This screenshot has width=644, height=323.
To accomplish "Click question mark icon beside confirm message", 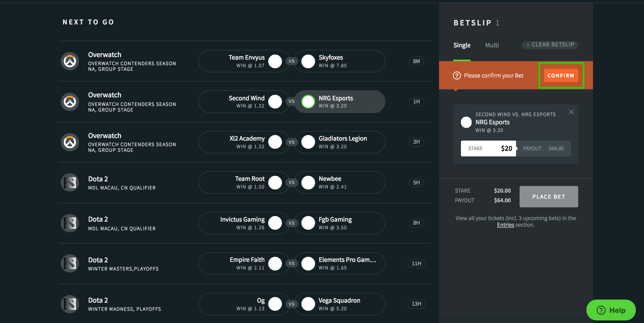I will (x=457, y=76).
